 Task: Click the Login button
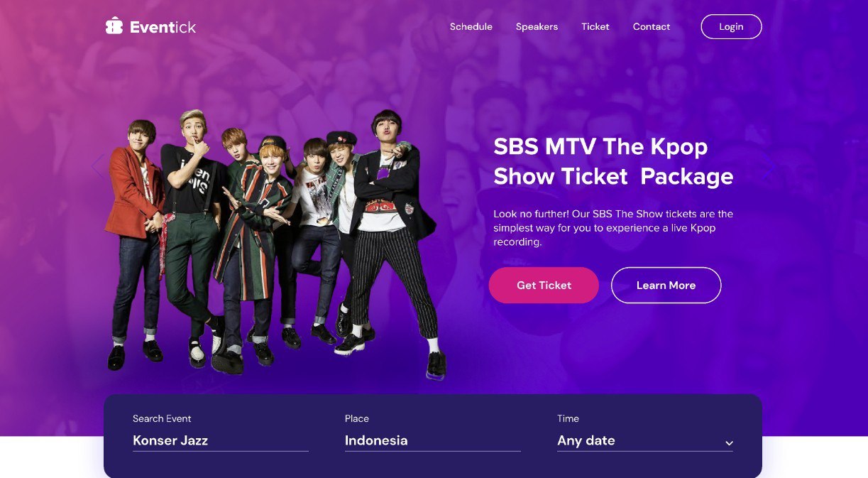click(x=731, y=27)
